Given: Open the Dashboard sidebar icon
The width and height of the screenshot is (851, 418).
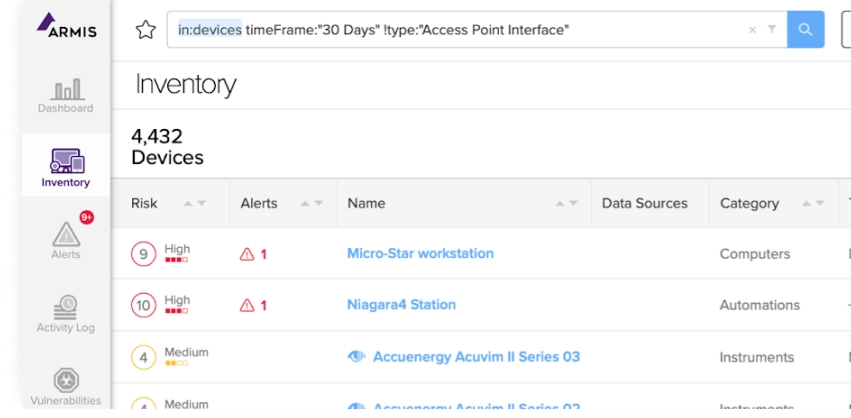Looking at the screenshot, I should pyautogui.click(x=65, y=96).
